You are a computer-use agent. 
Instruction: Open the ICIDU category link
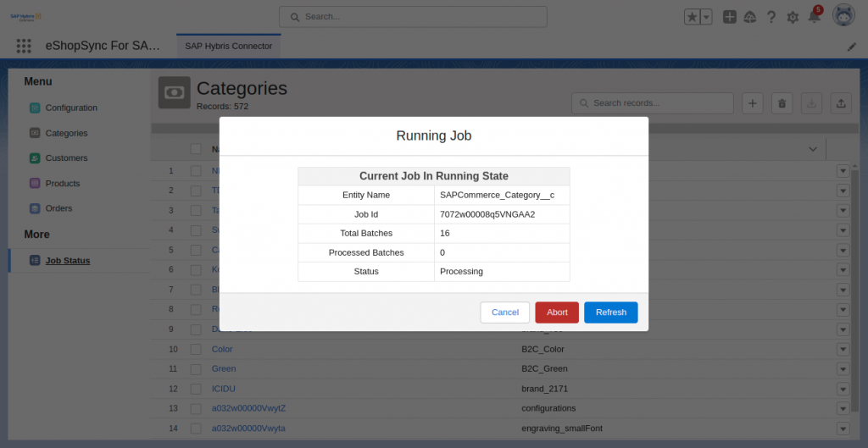[224, 389]
